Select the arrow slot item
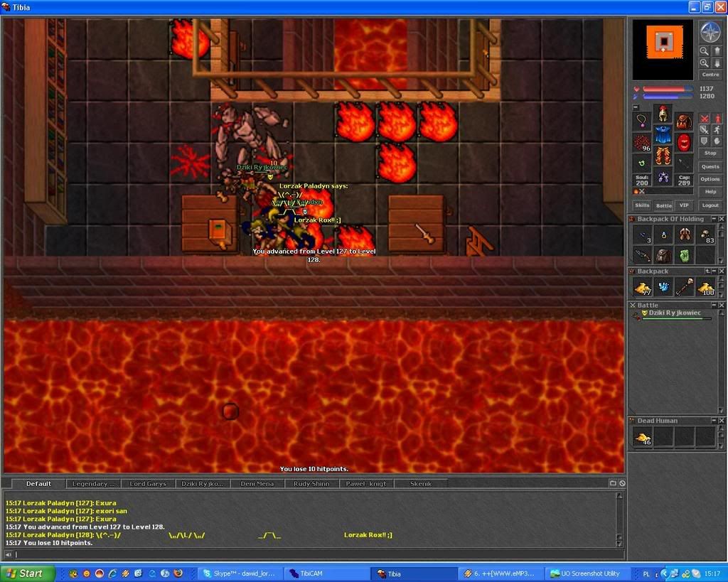The width and height of the screenshot is (728, 582). click(x=684, y=163)
